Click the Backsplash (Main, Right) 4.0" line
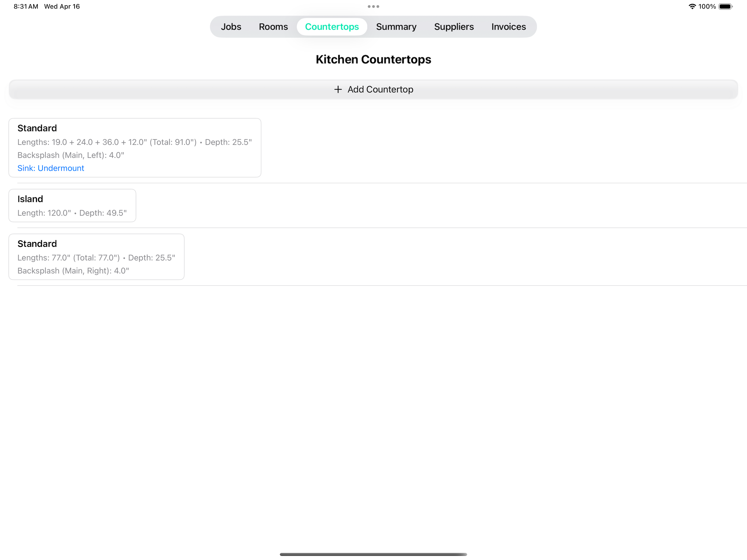The height and width of the screenshot is (560, 747). click(73, 271)
